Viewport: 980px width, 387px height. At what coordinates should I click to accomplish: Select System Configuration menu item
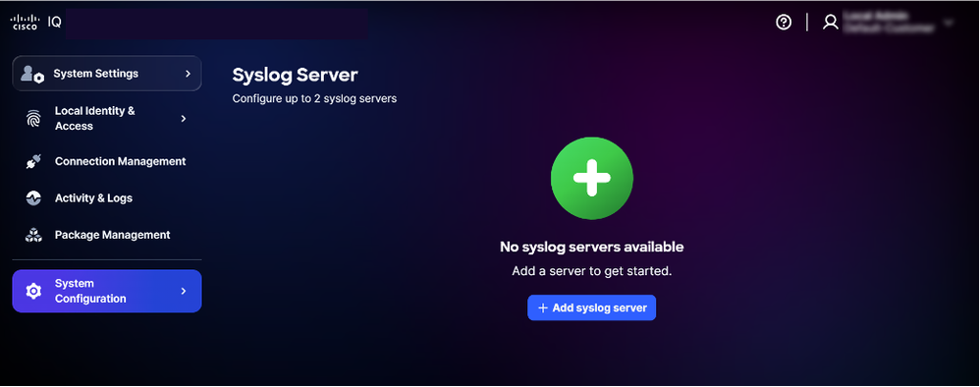pos(107,292)
